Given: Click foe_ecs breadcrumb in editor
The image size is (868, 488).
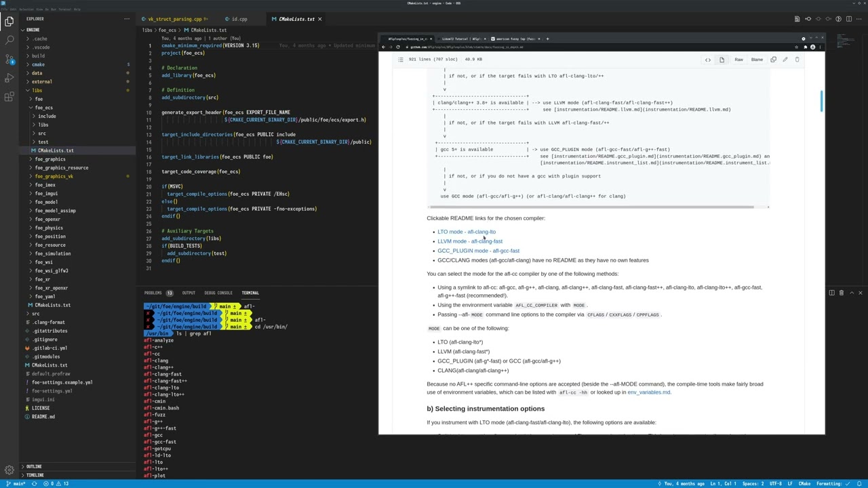Looking at the screenshot, I should click(167, 30).
